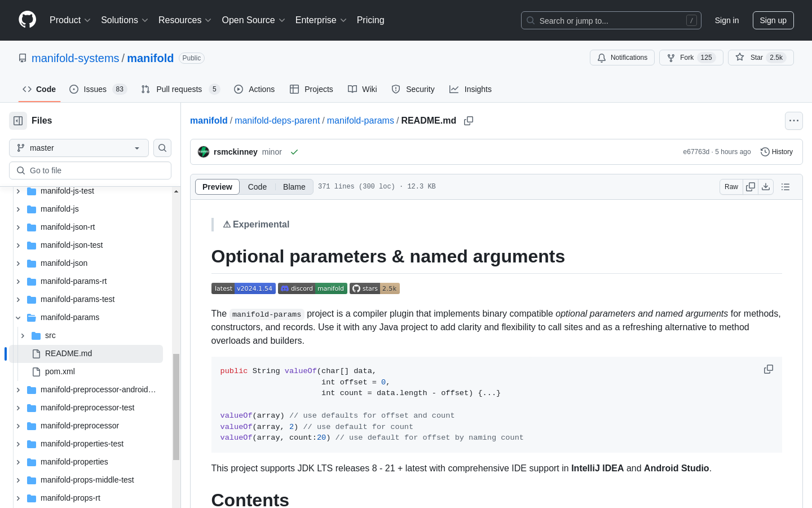Screen dimensions: 812x508
Task: Expand manifold-js-test folder chevron
Action: tap(18, 191)
